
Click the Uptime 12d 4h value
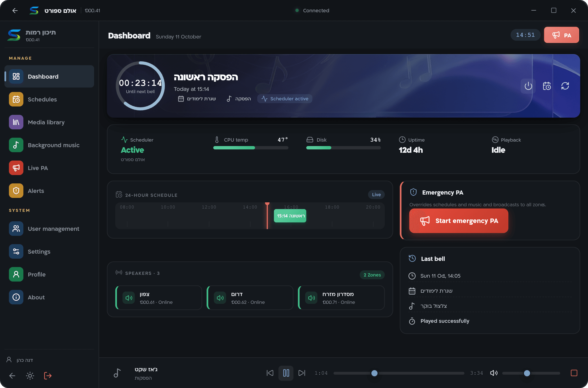coord(411,150)
